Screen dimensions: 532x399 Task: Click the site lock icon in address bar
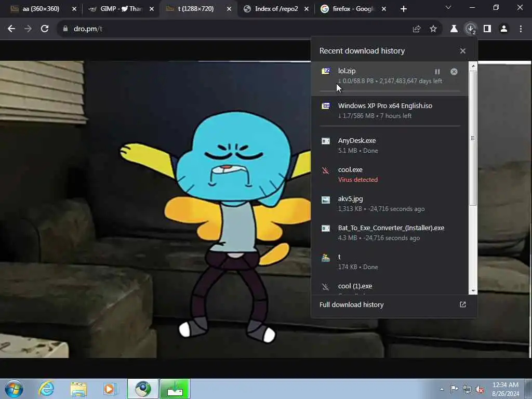point(65,29)
